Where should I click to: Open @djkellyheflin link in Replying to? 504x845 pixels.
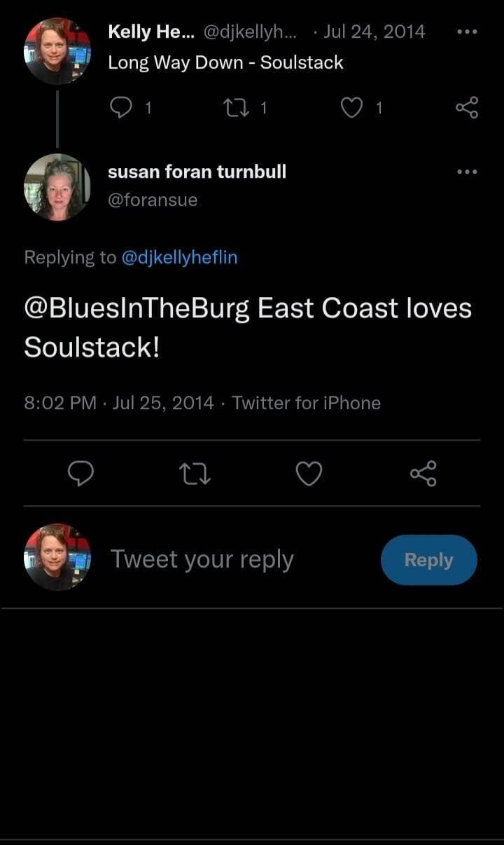coord(180,257)
